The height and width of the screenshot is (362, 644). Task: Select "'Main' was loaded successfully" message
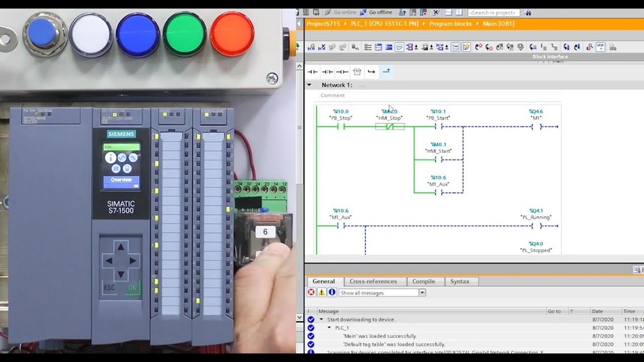pyautogui.click(x=380, y=336)
